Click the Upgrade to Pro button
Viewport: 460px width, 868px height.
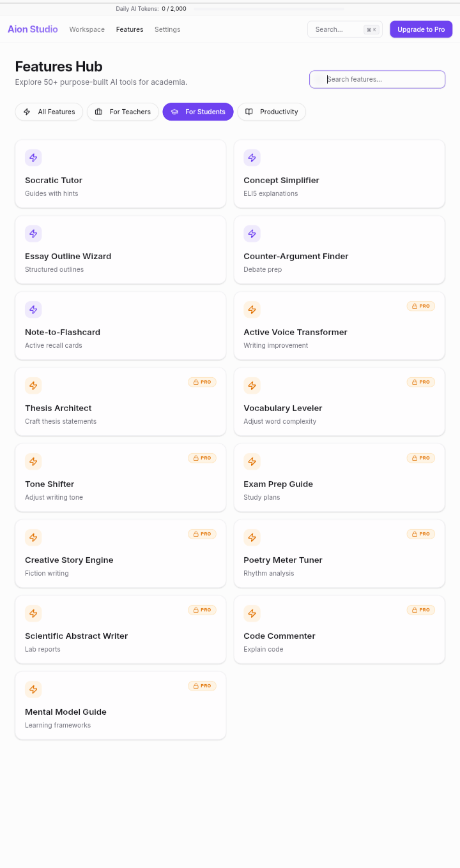point(421,29)
